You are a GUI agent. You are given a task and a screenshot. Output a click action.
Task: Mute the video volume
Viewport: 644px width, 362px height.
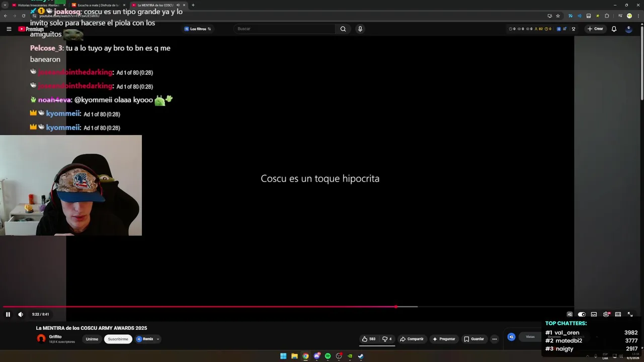pyautogui.click(x=21, y=314)
